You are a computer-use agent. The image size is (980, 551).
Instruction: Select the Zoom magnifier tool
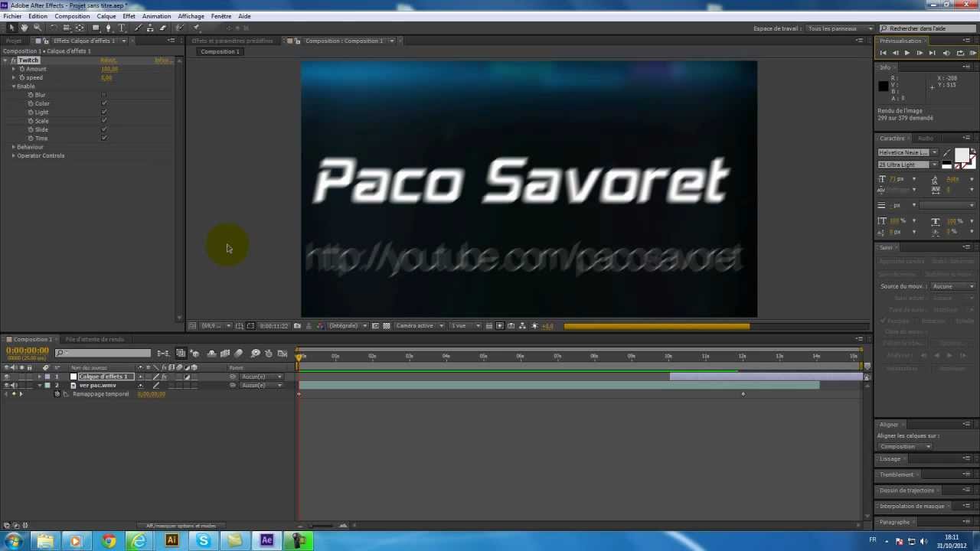(37, 28)
